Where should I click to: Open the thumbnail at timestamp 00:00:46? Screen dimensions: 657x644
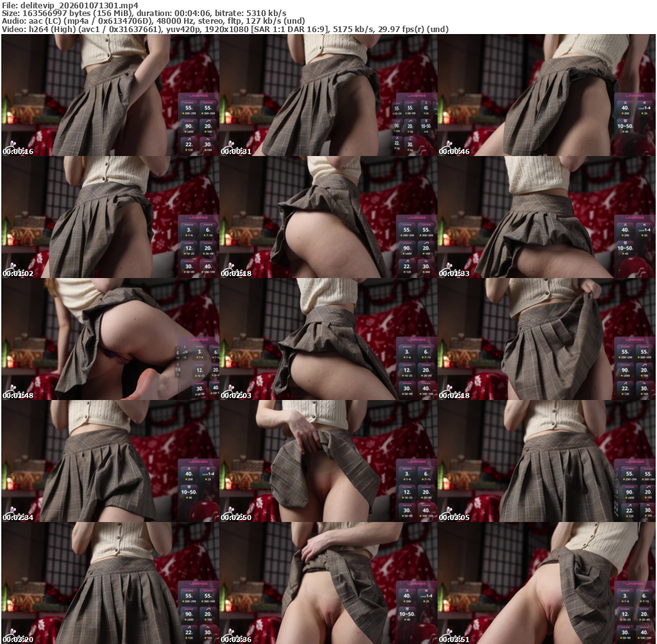547,95
